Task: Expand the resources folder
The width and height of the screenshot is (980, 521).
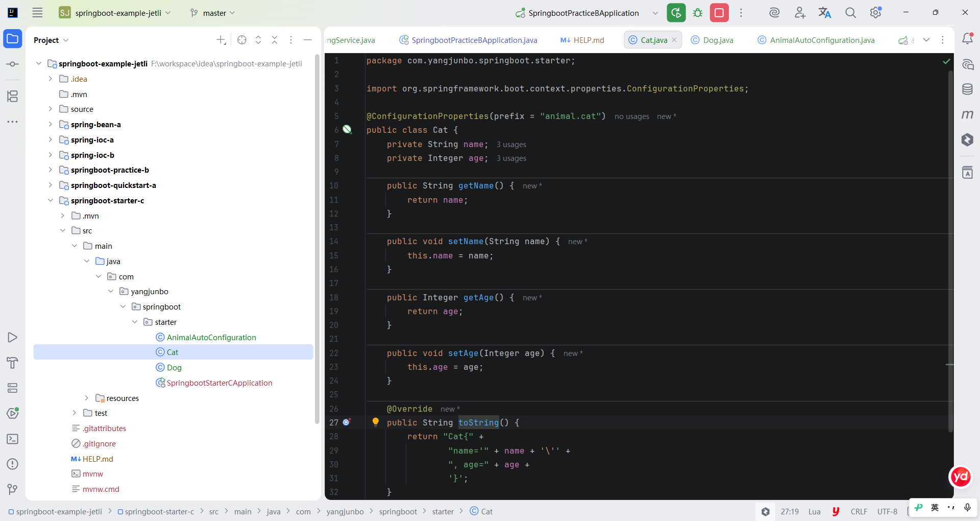Action: coord(86,398)
